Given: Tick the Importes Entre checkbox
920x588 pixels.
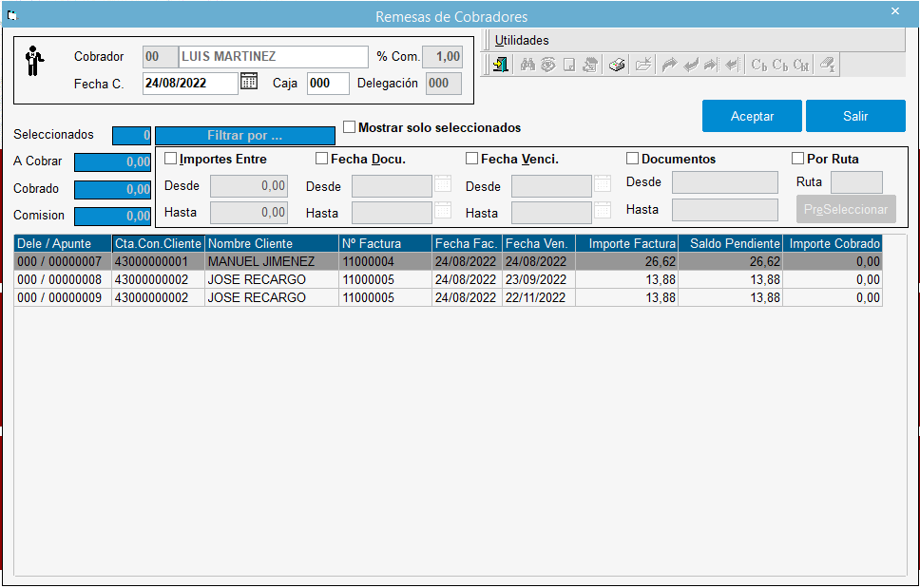Looking at the screenshot, I should click(x=171, y=159).
